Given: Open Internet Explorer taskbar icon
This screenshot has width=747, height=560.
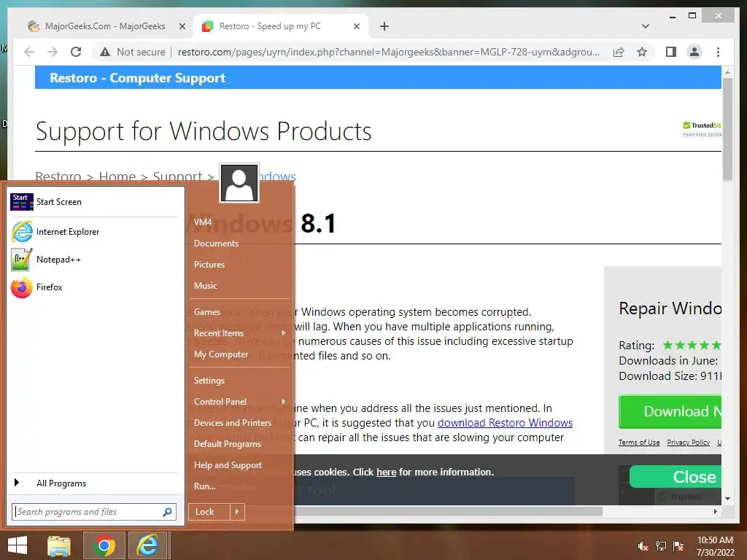Looking at the screenshot, I should (x=148, y=545).
